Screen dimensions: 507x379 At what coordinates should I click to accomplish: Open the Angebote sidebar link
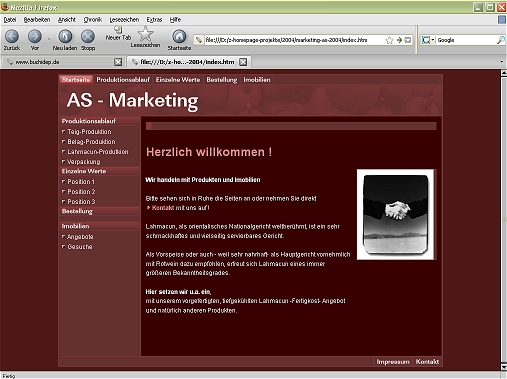(80, 237)
